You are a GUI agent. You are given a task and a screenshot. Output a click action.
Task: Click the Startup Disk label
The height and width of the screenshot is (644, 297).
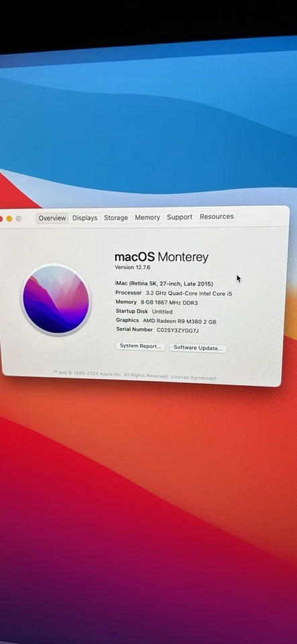[131, 311]
